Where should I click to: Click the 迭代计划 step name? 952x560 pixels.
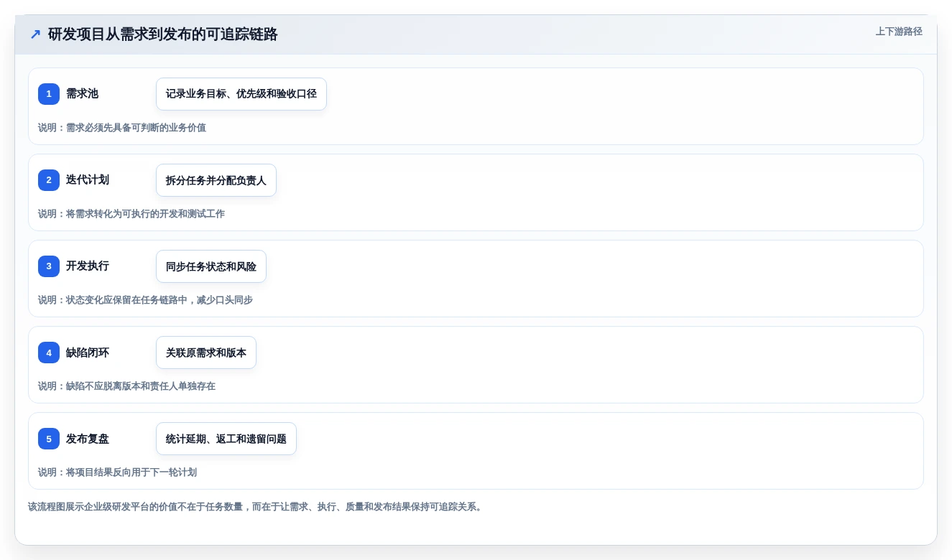(88, 179)
